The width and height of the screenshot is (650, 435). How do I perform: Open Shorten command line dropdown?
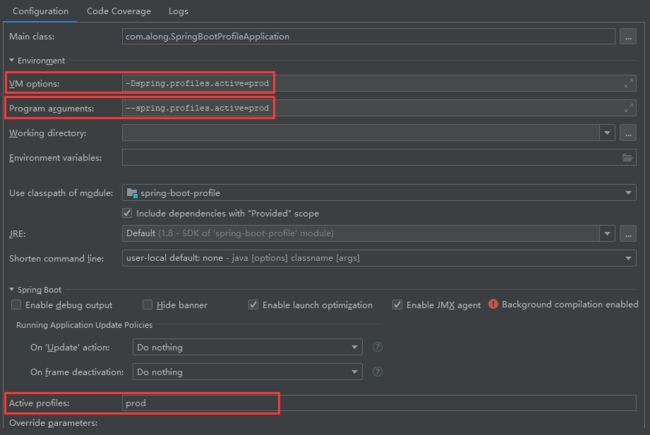tap(379, 258)
